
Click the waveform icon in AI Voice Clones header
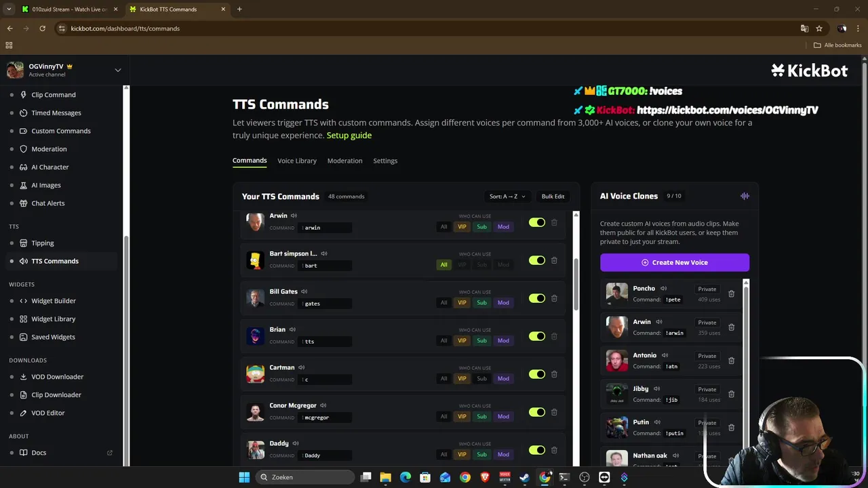745,196
